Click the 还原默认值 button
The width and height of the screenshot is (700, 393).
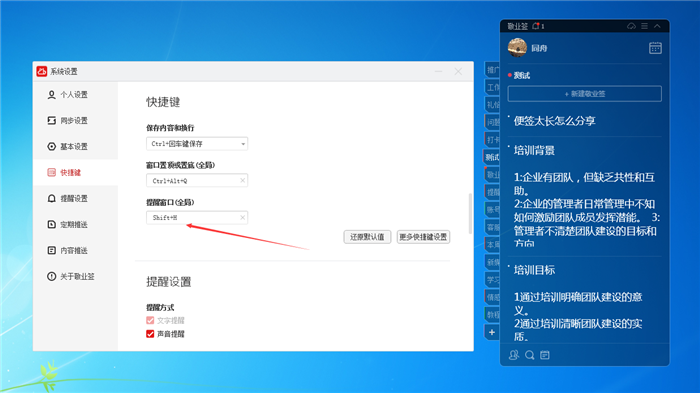coord(367,237)
